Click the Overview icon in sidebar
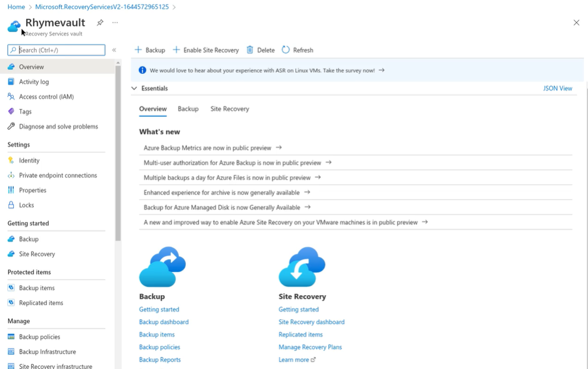The width and height of the screenshot is (588, 369). (11, 67)
